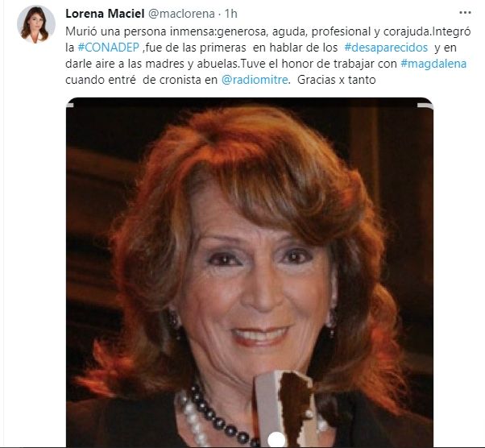Image resolution: width=485 pixels, height=448 pixels.
Task: Open the #CONADEP hashtag
Action: 109,48
